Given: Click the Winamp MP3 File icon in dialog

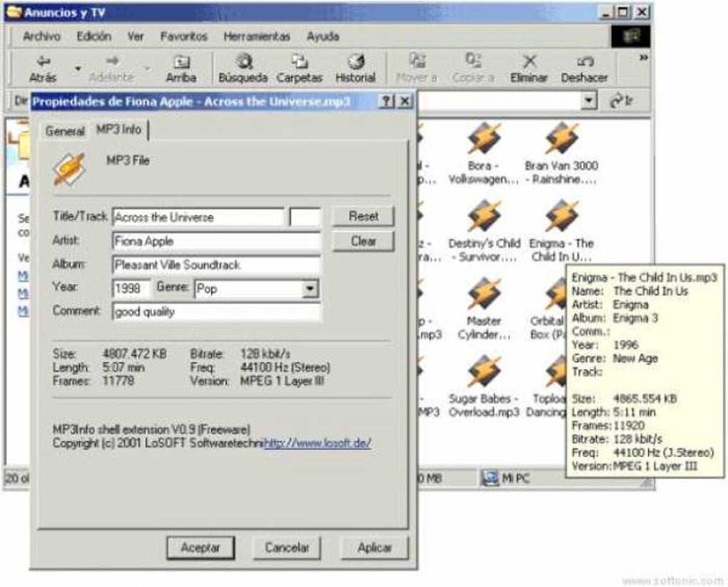Looking at the screenshot, I should 70,169.
